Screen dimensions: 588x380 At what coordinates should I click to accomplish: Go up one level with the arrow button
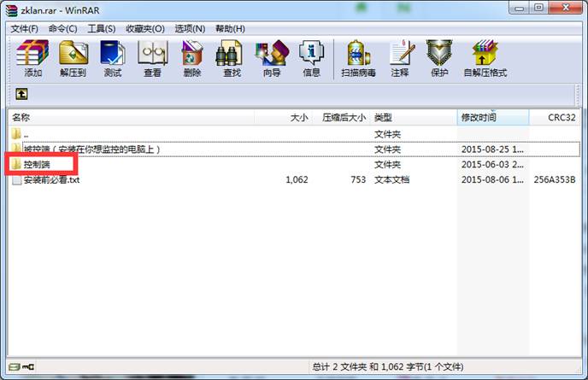tap(21, 94)
